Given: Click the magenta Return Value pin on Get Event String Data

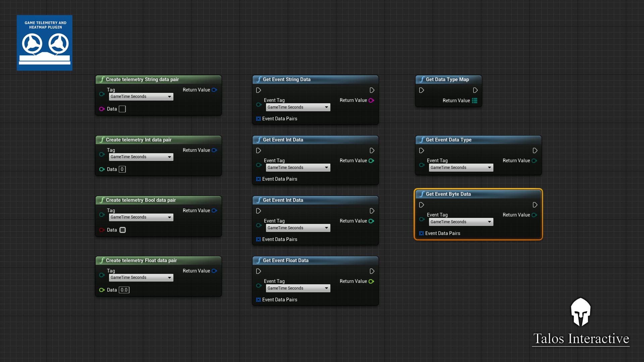Looking at the screenshot, I should tap(371, 100).
